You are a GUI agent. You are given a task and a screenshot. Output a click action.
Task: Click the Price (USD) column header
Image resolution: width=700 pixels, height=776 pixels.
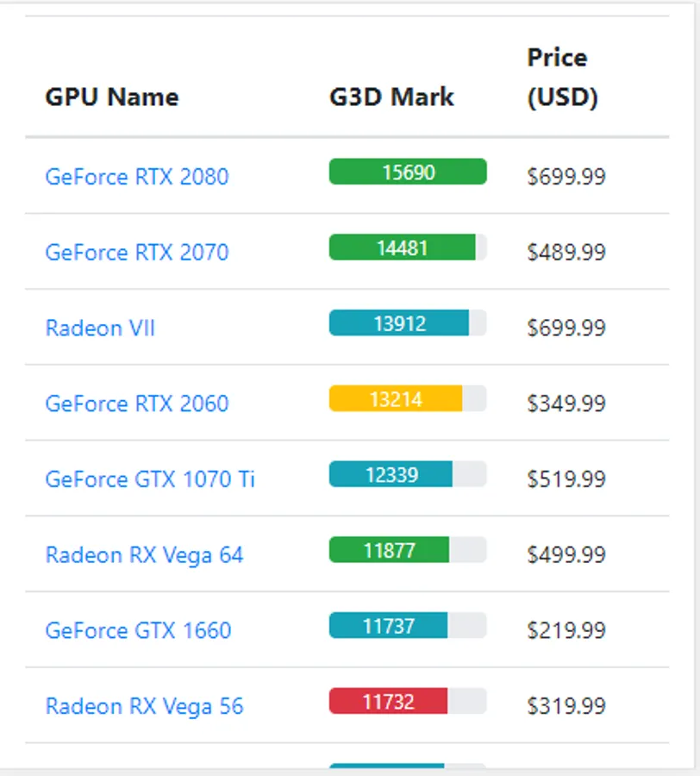[x=562, y=78]
